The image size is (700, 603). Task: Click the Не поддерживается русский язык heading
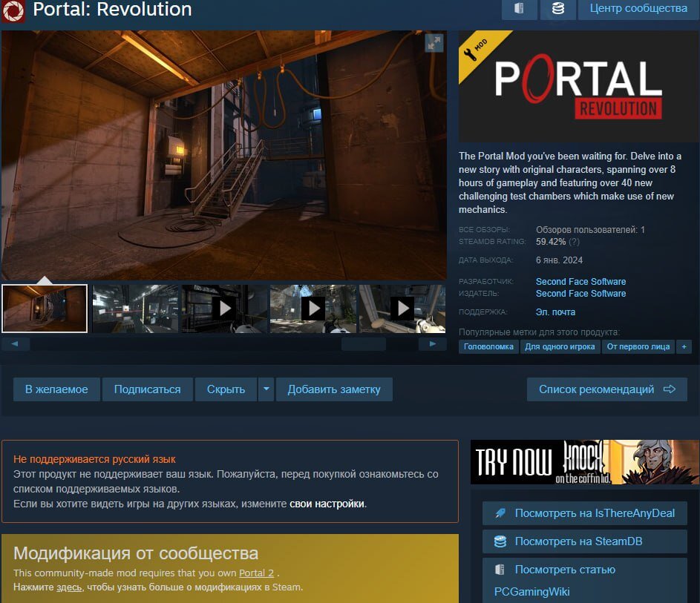(x=94, y=459)
